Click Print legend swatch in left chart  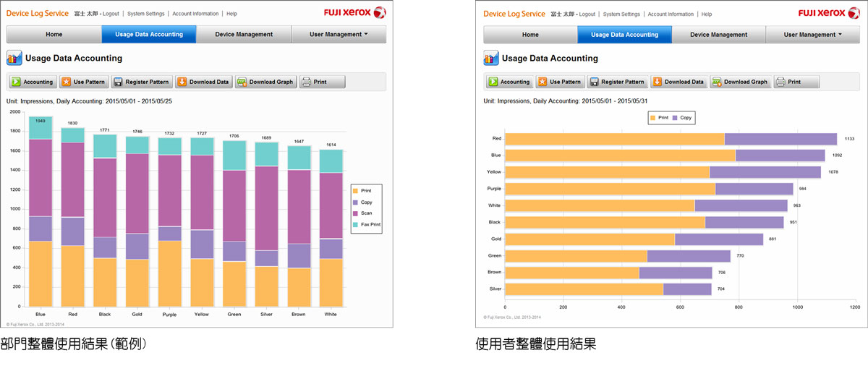pyautogui.click(x=355, y=191)
